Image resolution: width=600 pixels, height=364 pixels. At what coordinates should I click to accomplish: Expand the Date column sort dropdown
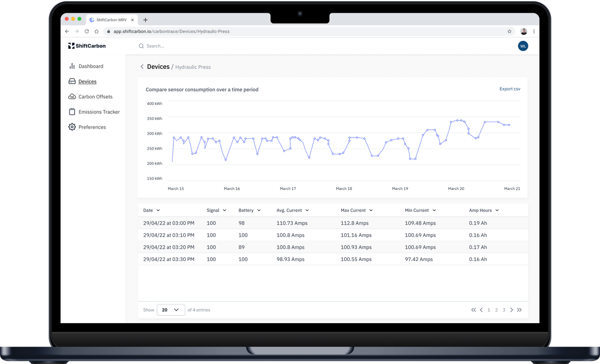pyautogui.click(x=158, y=210)
